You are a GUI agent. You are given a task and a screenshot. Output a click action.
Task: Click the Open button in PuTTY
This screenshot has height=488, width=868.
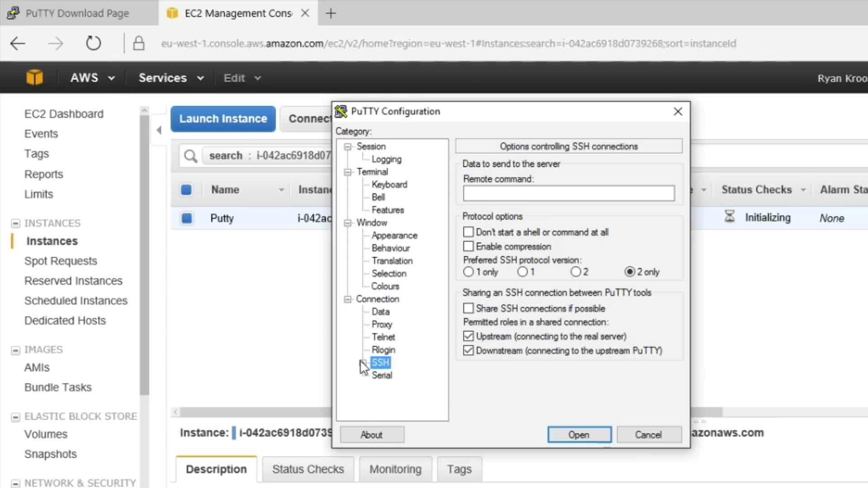pos(579,435)
